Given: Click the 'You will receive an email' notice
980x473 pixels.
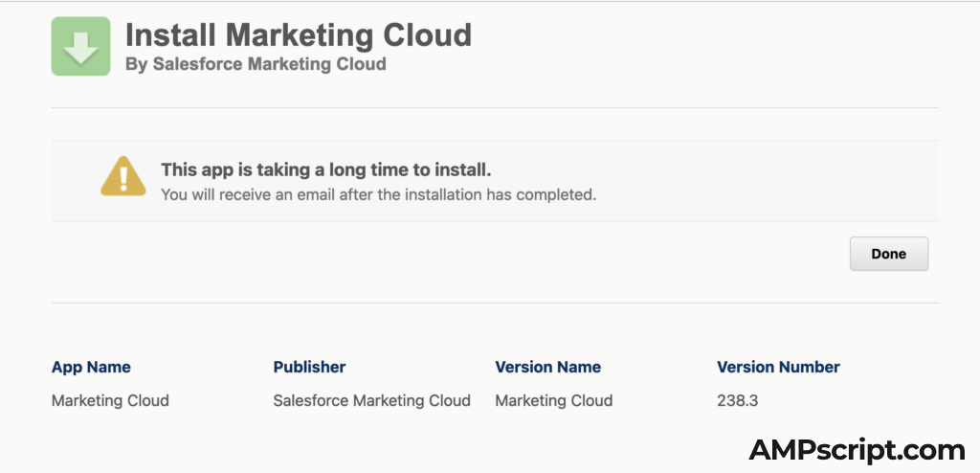Looking at the screenshot, I should pyautogui.click(x=379, y=194).
